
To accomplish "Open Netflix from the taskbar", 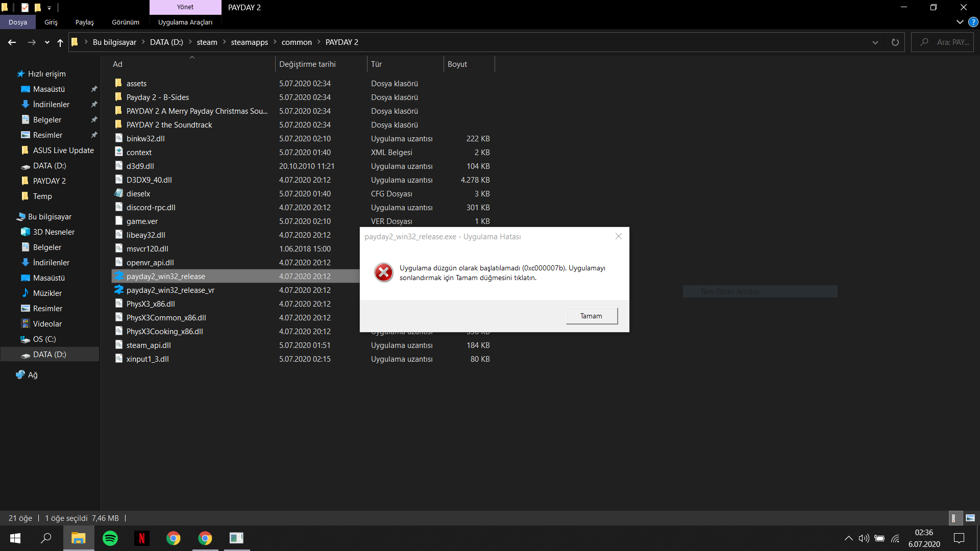I will [142, 538].
